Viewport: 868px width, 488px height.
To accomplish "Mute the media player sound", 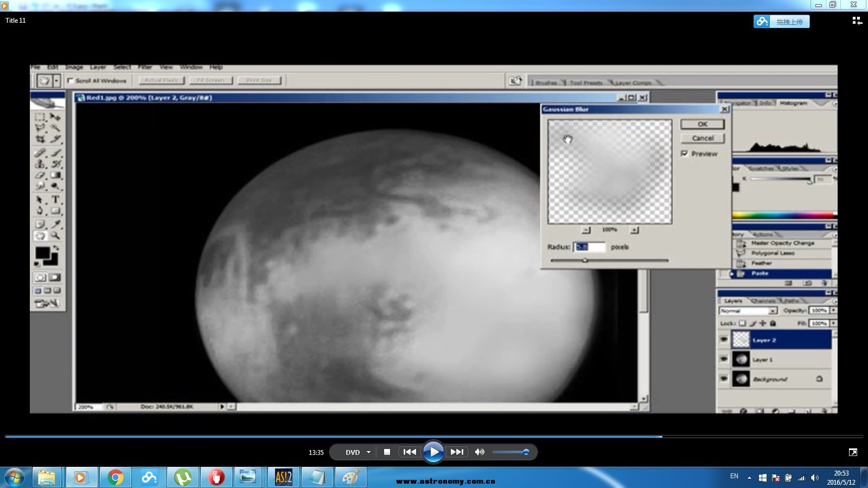I will click(480, 452).
